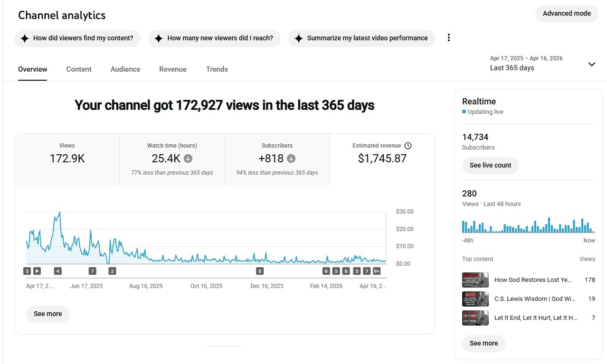This screenshot has height=364, width=607.
Task: Open the date range dropdown chevron
Action: coord(591,64)
